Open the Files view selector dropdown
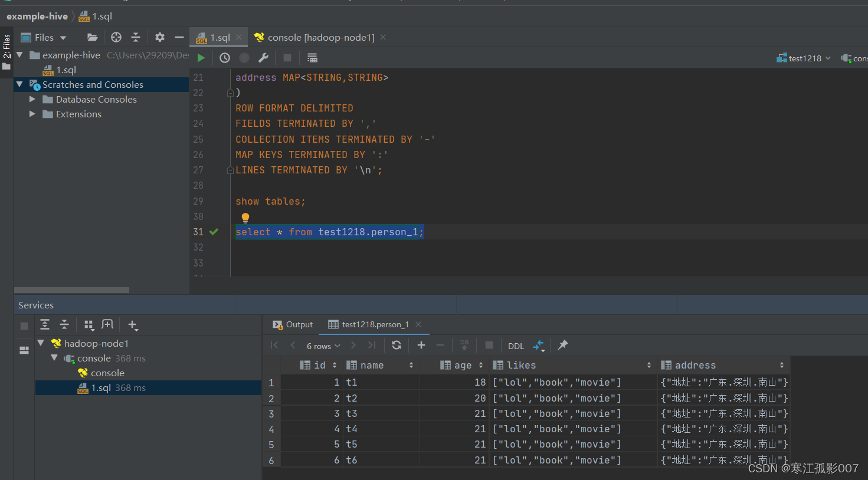The image size is (868, 480). tap(44, 37)
